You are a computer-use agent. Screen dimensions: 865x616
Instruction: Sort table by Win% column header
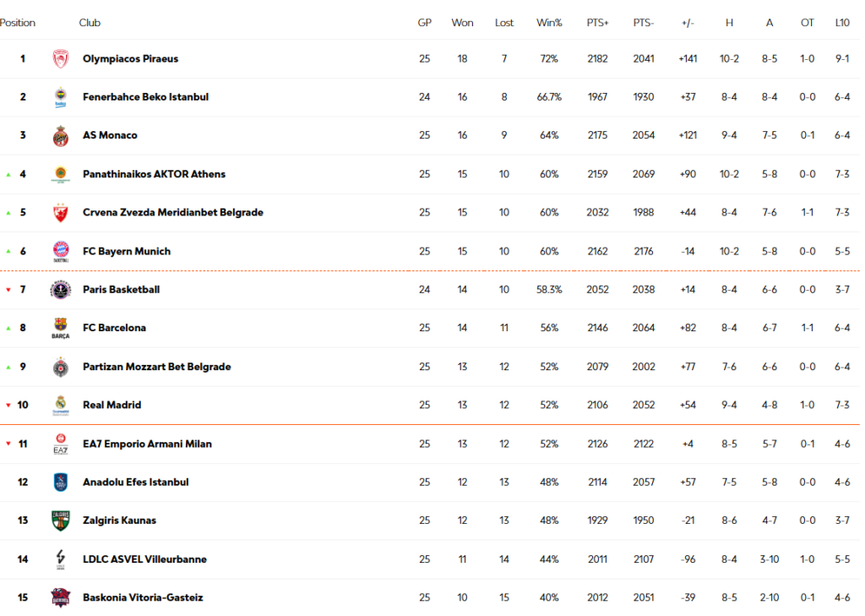(x=549, y=23)
